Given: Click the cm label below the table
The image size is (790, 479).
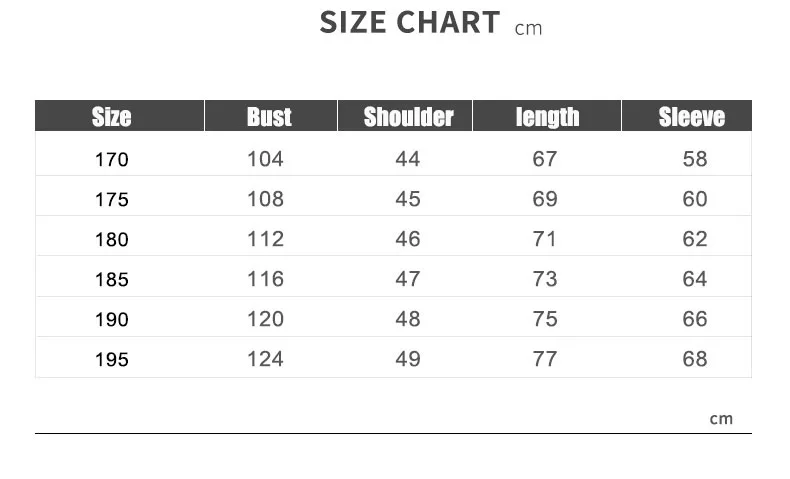Looking at the screenshot, I should [x=721, y=419].
